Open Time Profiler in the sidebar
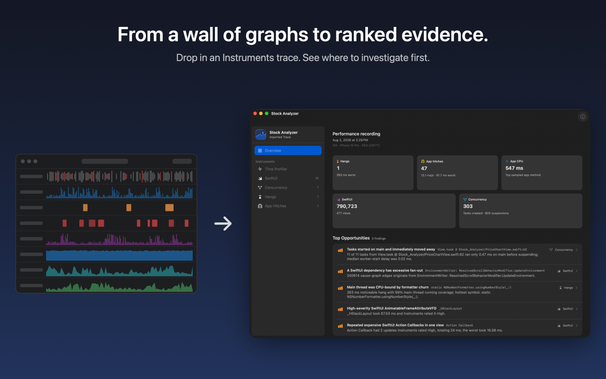The height and width of the screenshot is (379, 606). (x=288, y=169)
